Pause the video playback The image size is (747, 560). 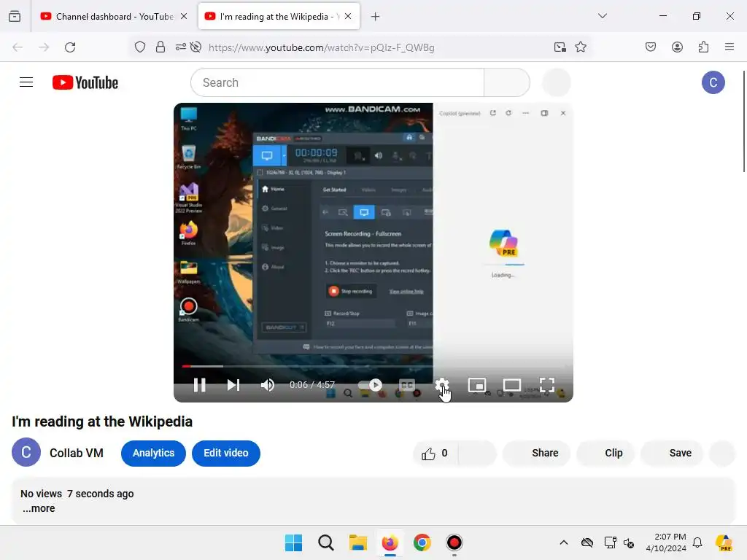(x=200, y=385)
